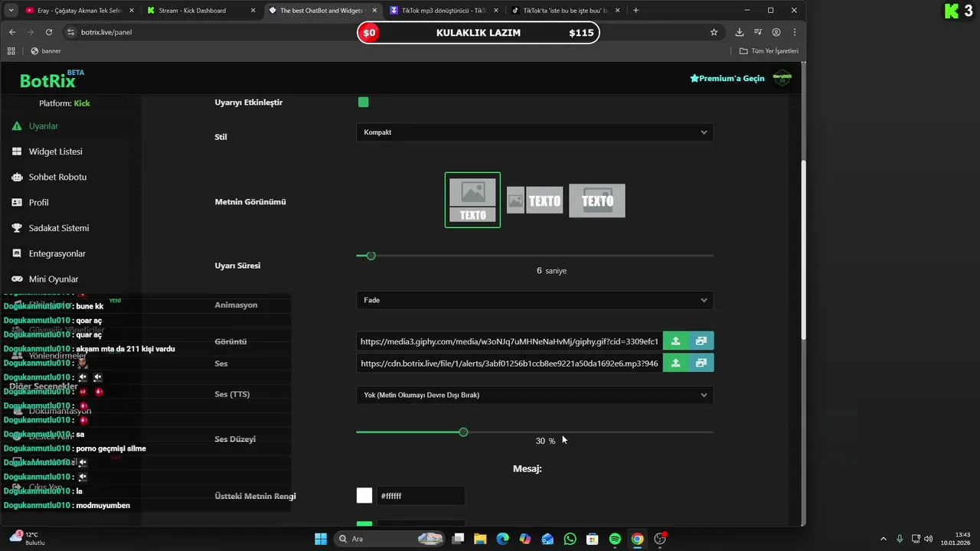Close the Kick Dashboard tab
Viewport: 980px width, 551px height.
(x=253, y=11)
